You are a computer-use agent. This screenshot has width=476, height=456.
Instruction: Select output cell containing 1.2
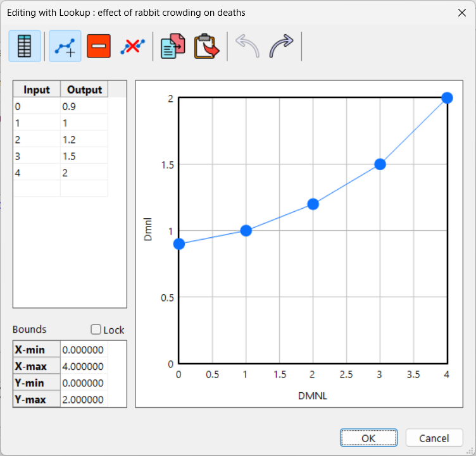coord(84,139)
